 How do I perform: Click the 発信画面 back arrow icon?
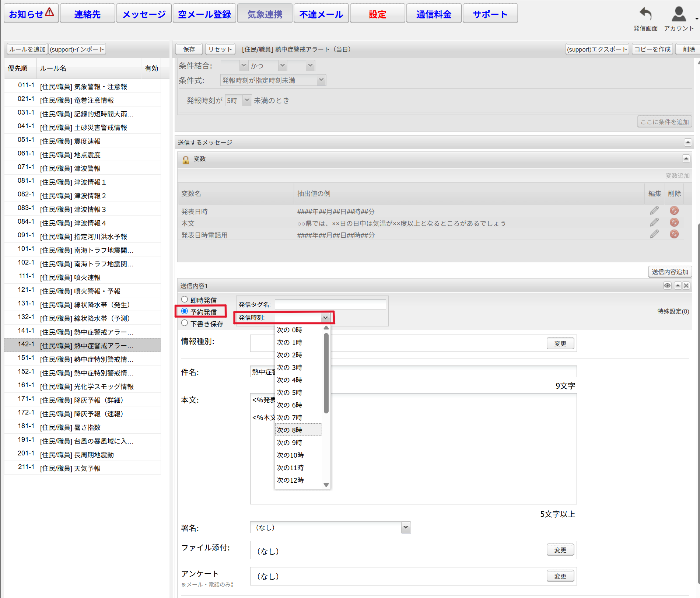(645, 14)
